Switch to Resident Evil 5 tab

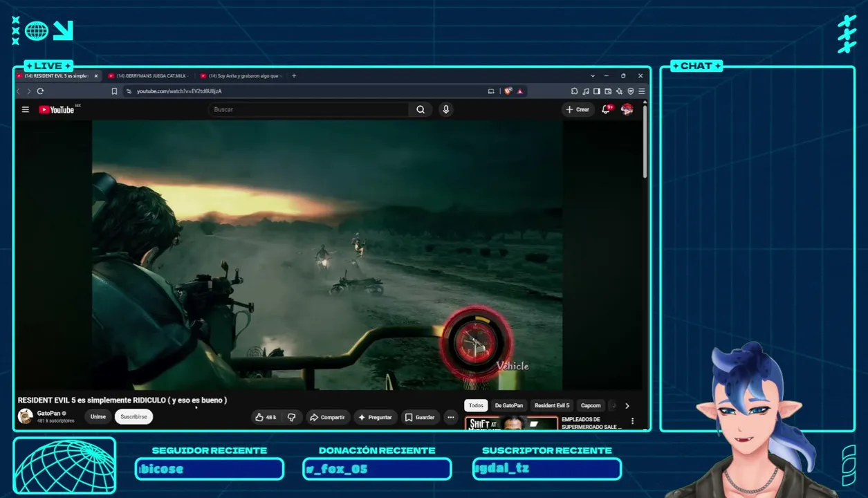click(57, 76)
